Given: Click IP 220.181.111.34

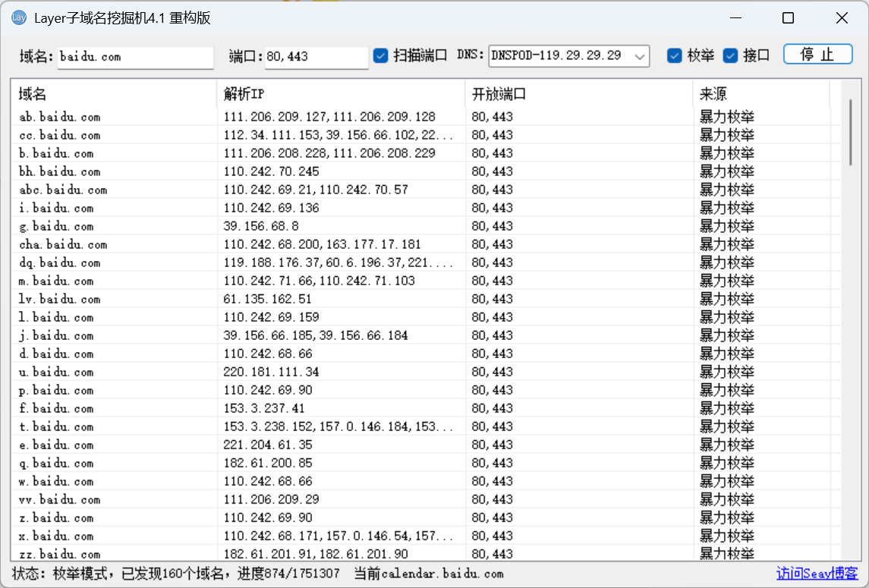Looking at the screenshot, I should click(271, 372).
